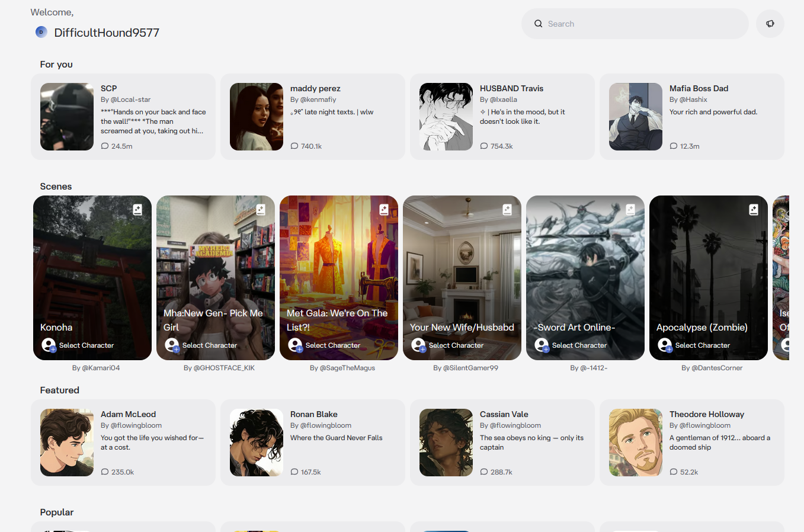The width and height of the screenshot is (804, 532).
Task: Open creator link @Local-star
Action: 130,100
